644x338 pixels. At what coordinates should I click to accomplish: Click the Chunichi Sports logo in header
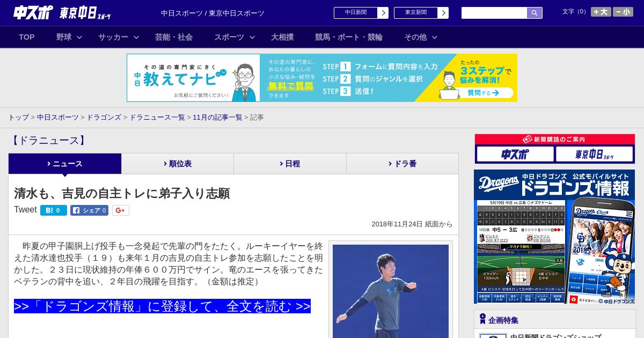pos(33,13)
